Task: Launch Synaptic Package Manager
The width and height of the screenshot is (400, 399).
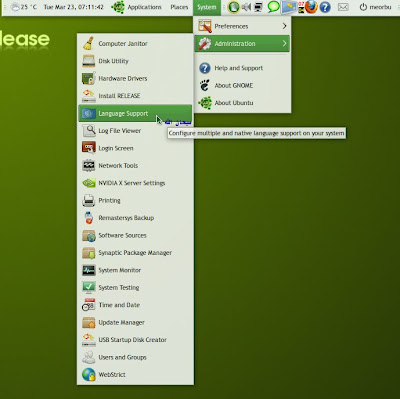Action: tap(135, 253)
